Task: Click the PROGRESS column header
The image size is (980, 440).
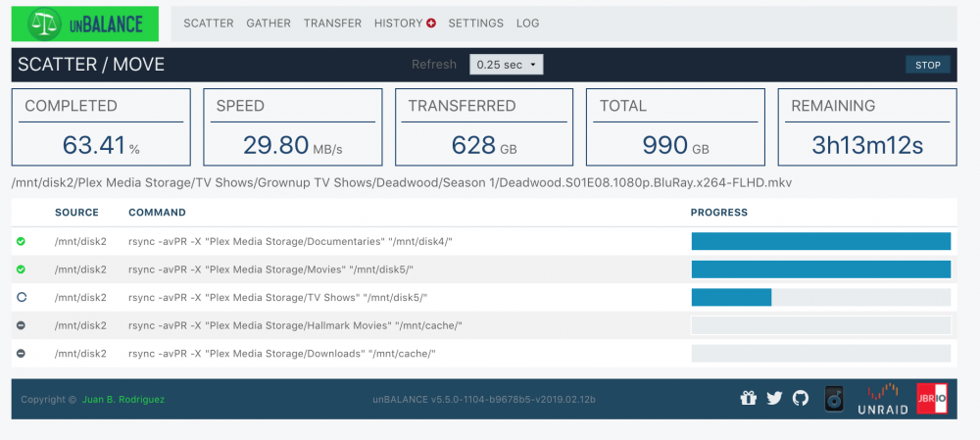Action: click(x=718, y=213)
